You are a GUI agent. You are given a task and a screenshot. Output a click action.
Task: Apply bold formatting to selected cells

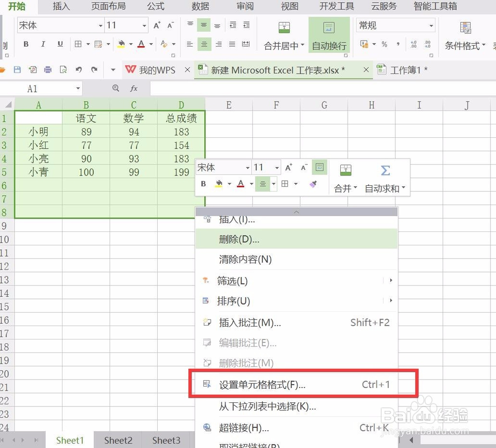point(26,44)
